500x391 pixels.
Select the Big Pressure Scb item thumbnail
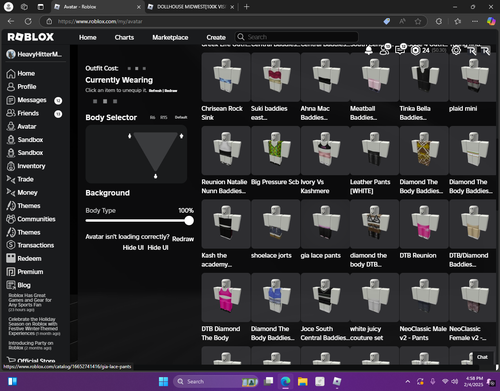point(275,150)
